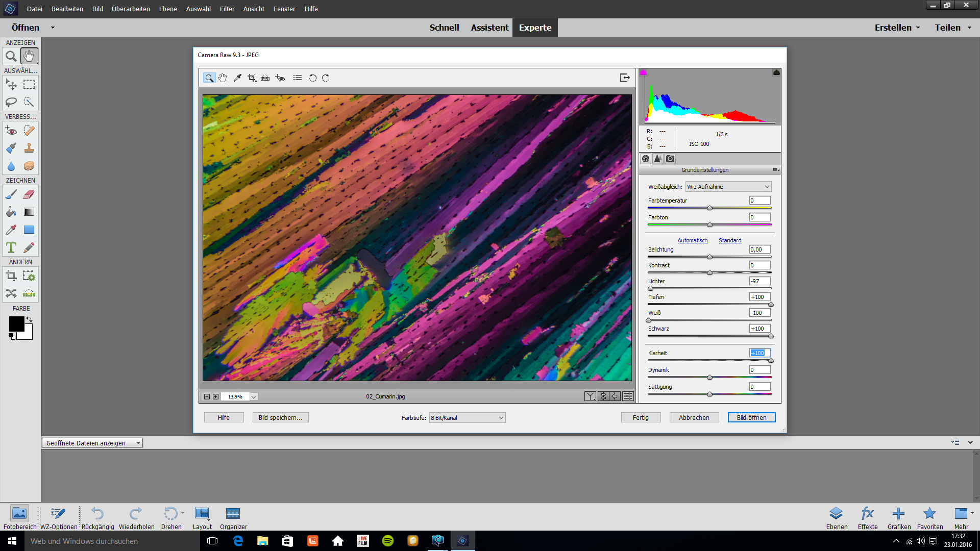Rotate image 90° clockwise
Image resolution: width=980 pixels, height=551 pixels.
(326, 78)
